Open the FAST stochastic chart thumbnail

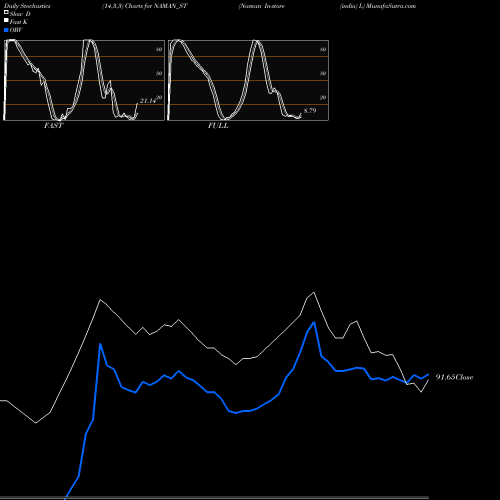84,80
